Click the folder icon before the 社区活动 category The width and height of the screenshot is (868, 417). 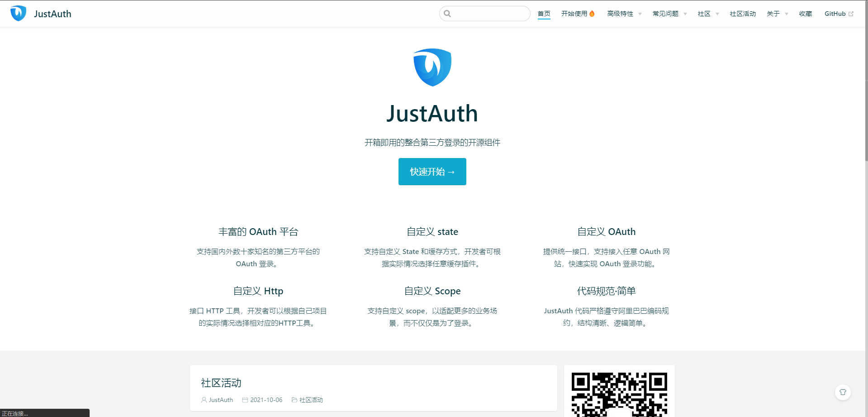click(x=294, y=400)
